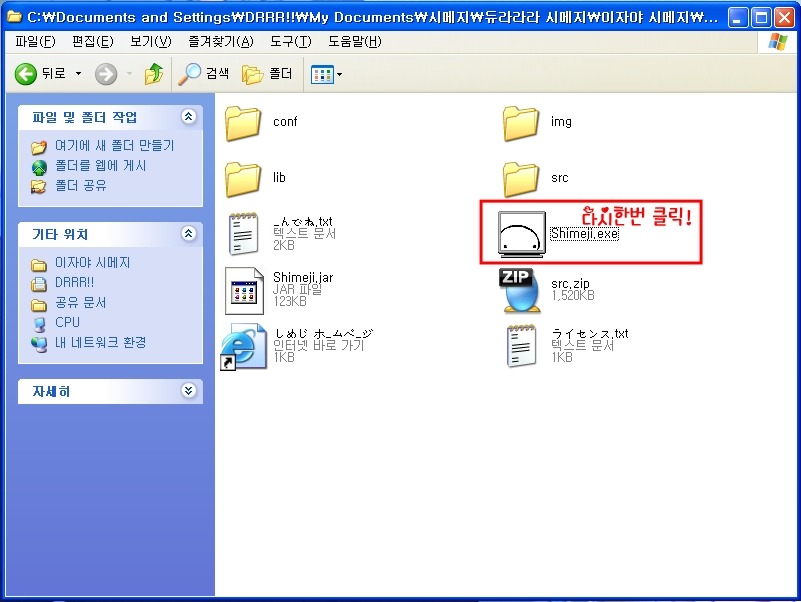Select the src folder icon

tap(521, 179)
